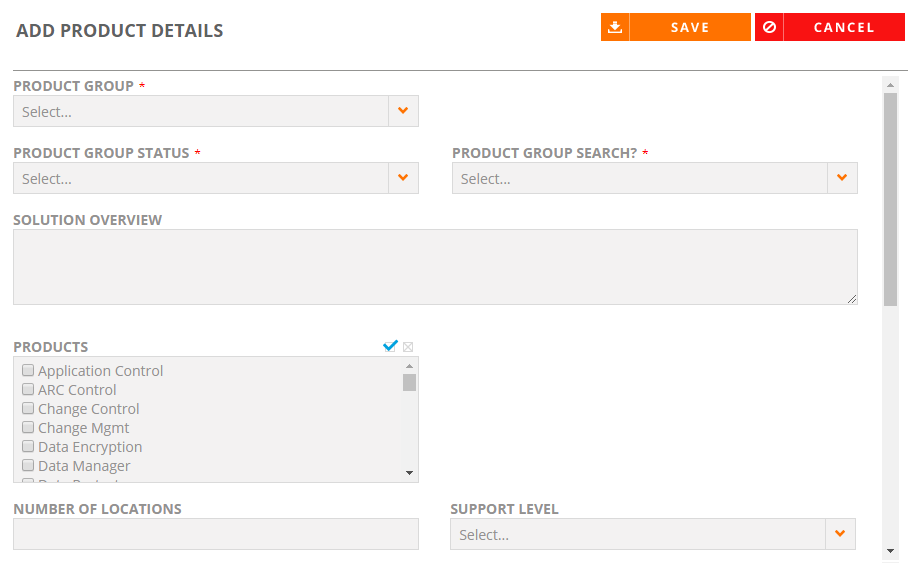Click the Products list scroll-down arrow

tap(410, 473)
